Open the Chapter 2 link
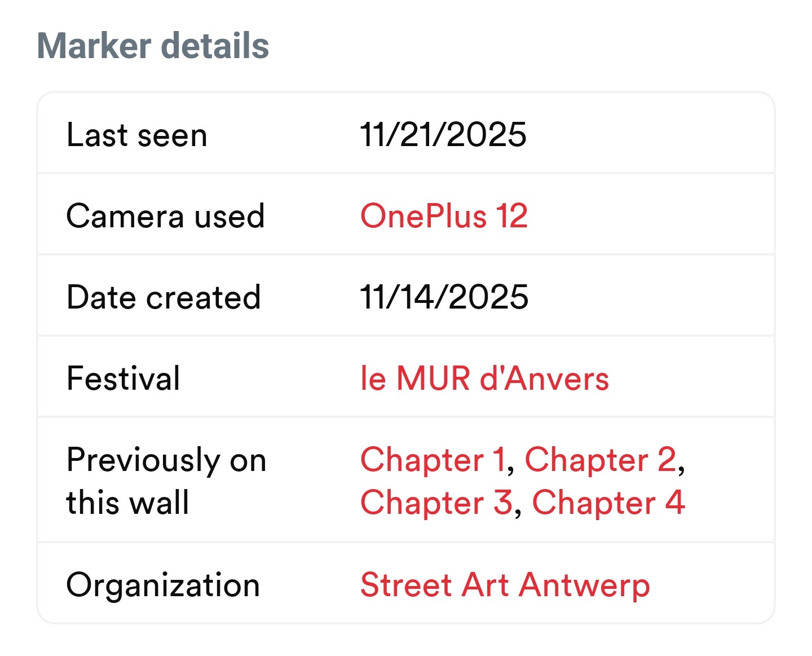 (601, 460)
